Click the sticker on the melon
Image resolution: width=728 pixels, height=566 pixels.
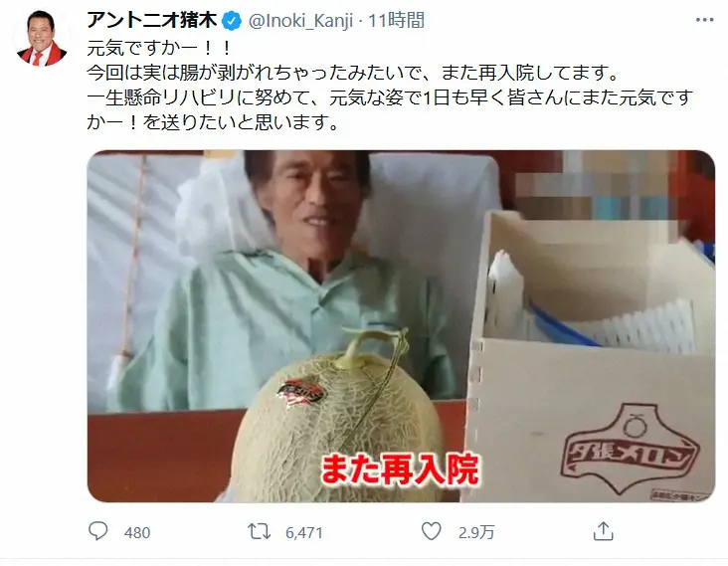coord(299,394)
